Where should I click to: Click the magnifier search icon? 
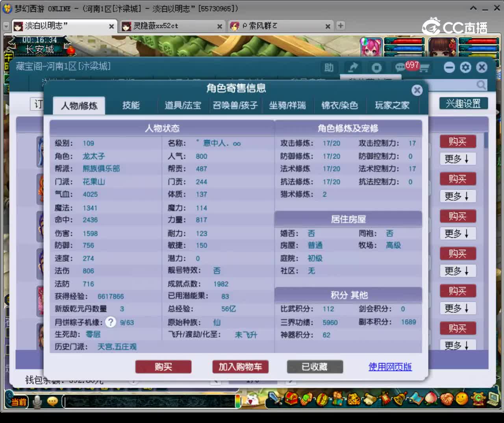coord(481,85)
